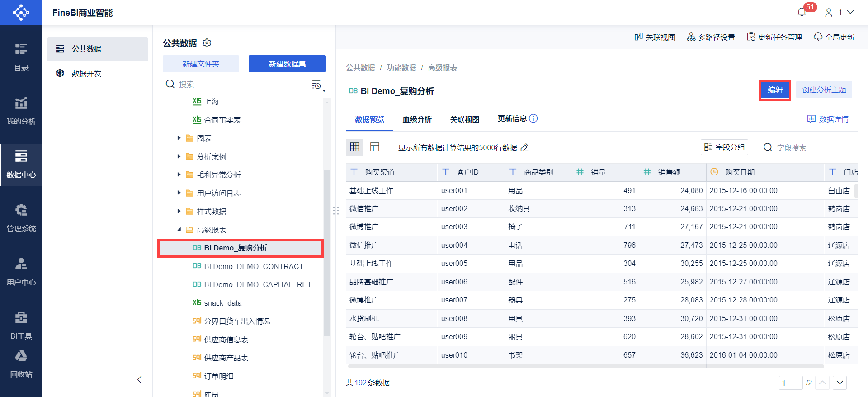Click the 公共数据 settings gear icon
Image resolution: width=868 pixels, height=397 pixels.
point(207,43)
